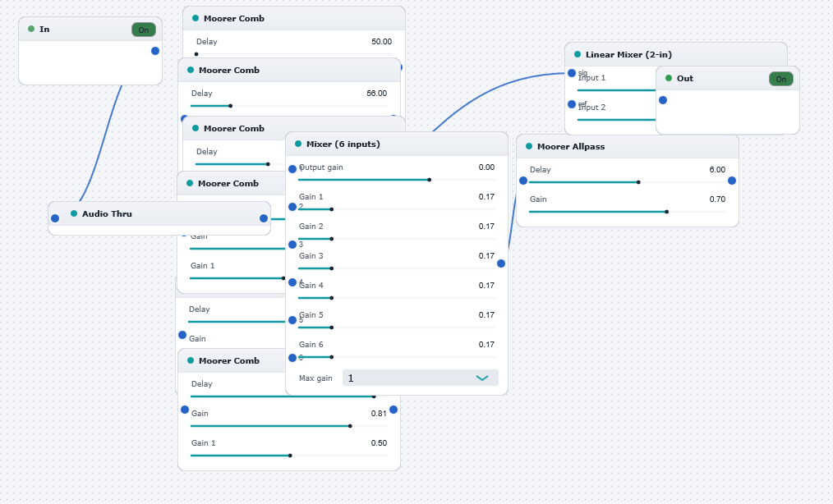Select the Linear Mixer (2-in) title bar
The height and width of the screenshot is (504, 833).
(676, 55)
